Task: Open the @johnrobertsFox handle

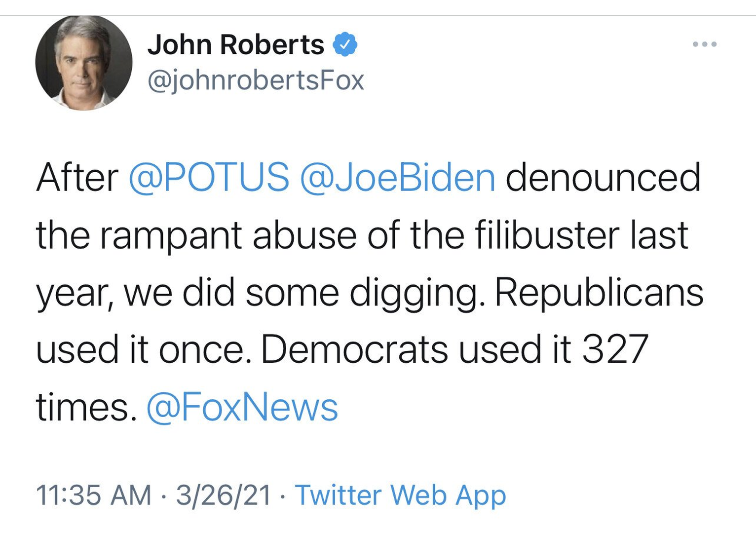Action: click(256, 80)
